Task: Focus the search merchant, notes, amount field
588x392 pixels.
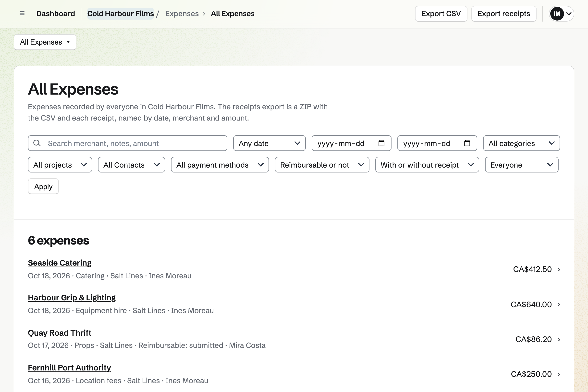Action: coord(127,143)
